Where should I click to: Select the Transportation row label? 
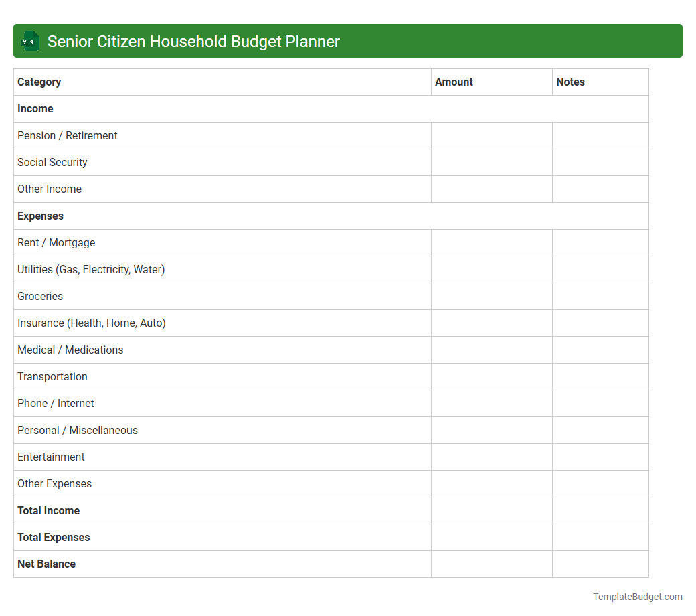coord(52,376)
